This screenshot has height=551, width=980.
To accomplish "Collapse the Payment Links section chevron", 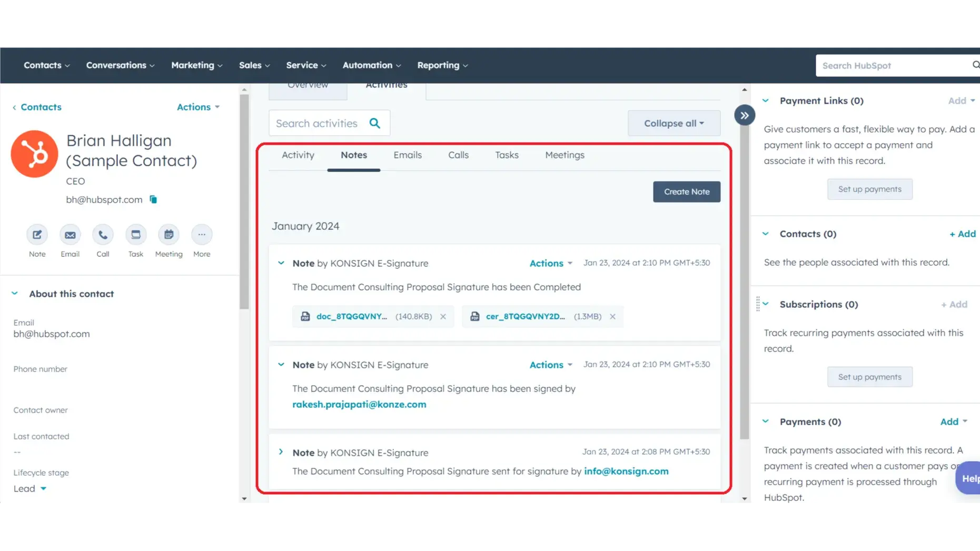I will click(766, 101).
